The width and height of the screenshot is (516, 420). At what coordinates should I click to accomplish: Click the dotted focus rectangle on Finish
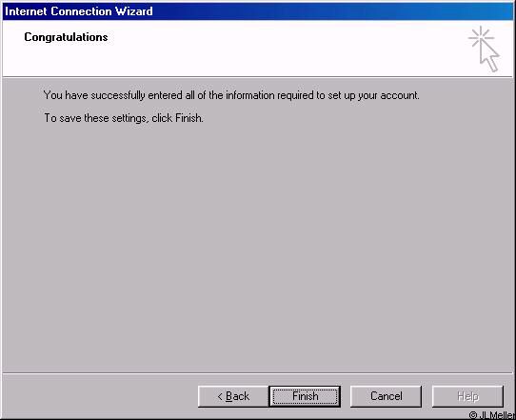(x=305, y=396)
